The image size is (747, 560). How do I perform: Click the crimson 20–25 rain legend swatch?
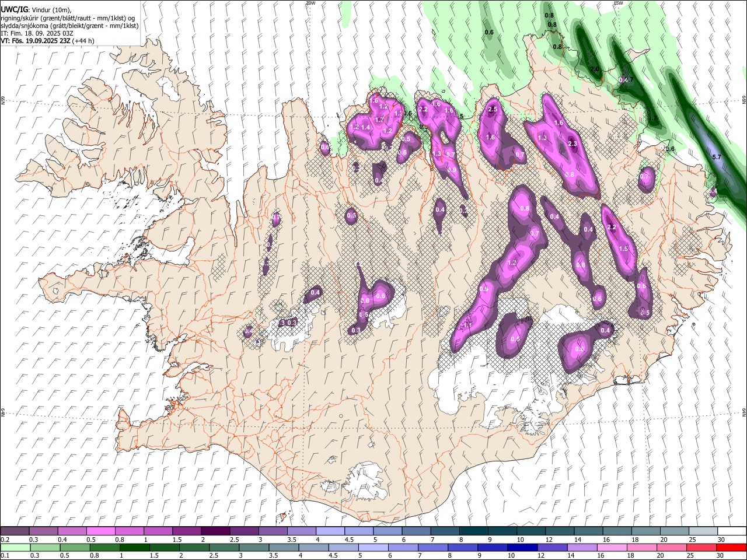pos(701,547)
